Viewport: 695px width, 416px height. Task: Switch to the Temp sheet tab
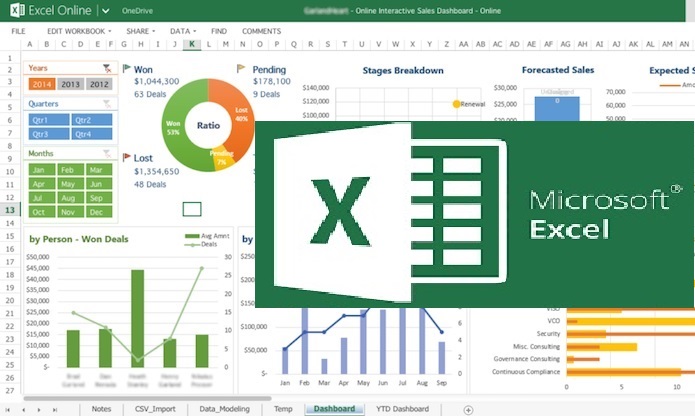(283, 409)
